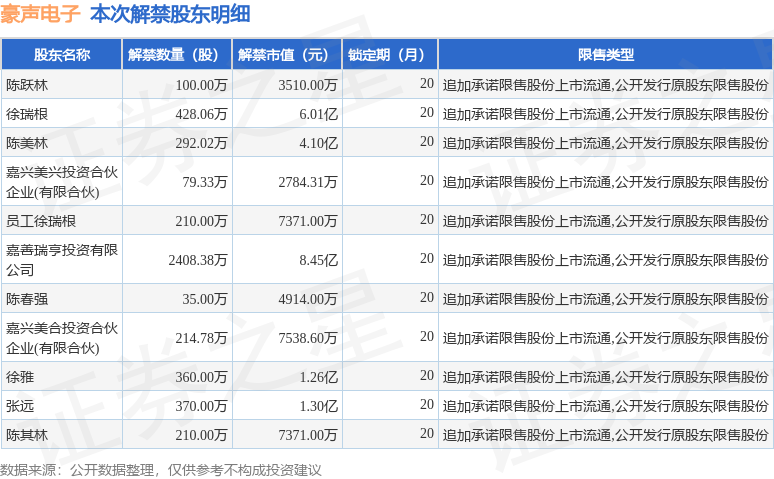Click lock period '20' in 2408.38万 row
Screen dimensions: 774x479
click(427, 258)
